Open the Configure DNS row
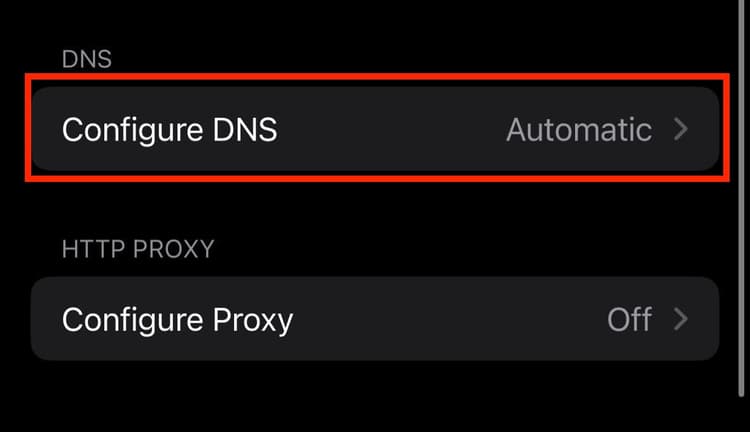 (375, 130)
